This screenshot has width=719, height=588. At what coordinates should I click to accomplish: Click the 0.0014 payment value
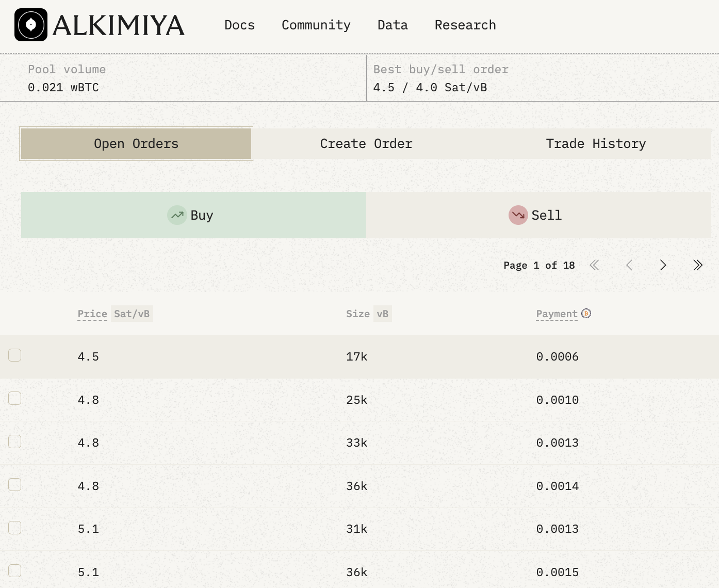[x=558, y=486]
